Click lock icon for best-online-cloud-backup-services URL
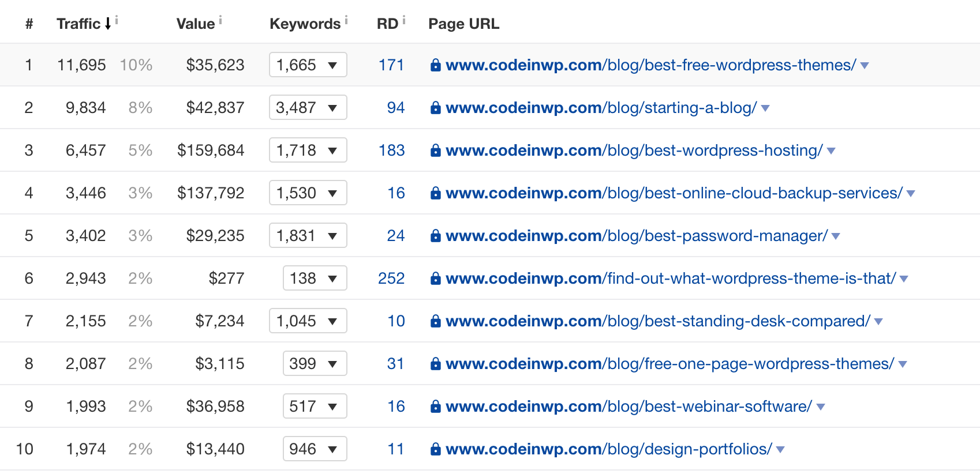 point(436,193)
